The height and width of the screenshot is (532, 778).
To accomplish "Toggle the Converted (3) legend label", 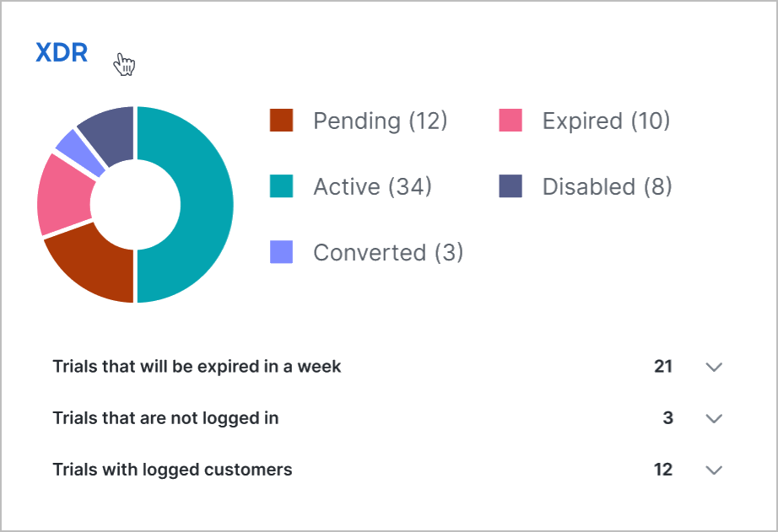I will click(x=388, y=252).
